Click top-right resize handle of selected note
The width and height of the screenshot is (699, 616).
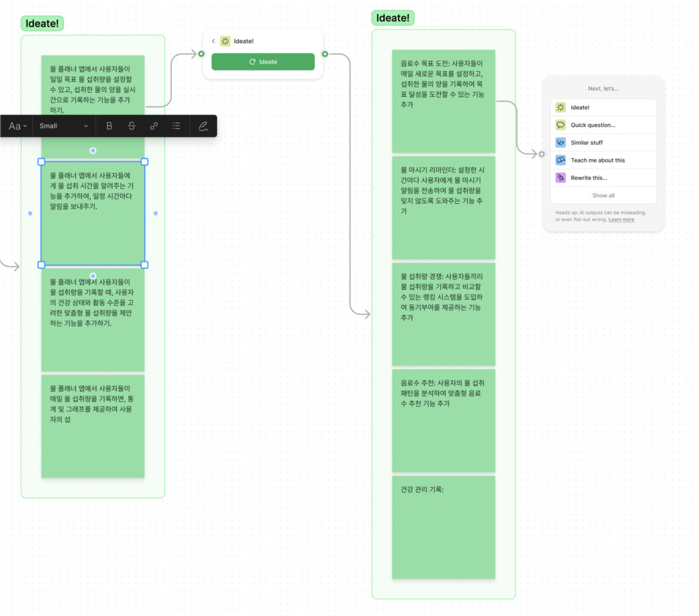tap(145, 162)
